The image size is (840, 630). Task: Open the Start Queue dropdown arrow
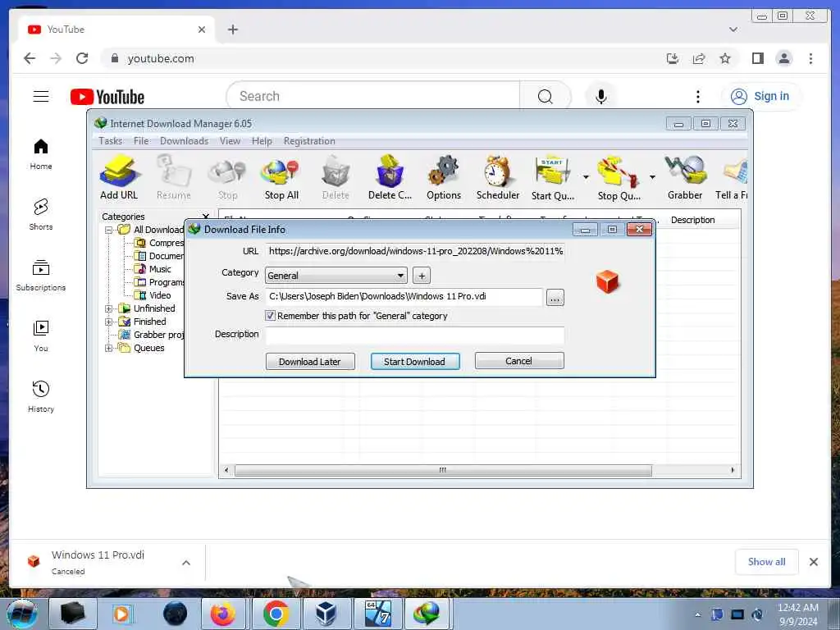586,177
